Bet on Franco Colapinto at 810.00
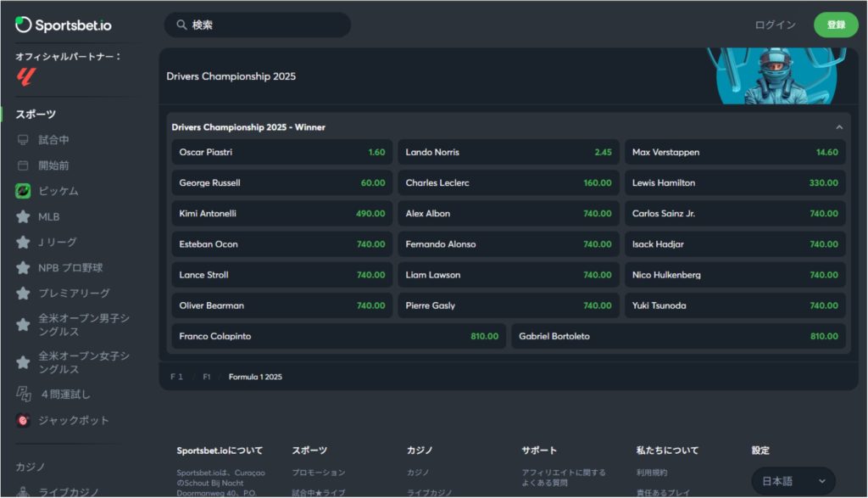Viewport: 868px width, 498px height. (338, 336)
